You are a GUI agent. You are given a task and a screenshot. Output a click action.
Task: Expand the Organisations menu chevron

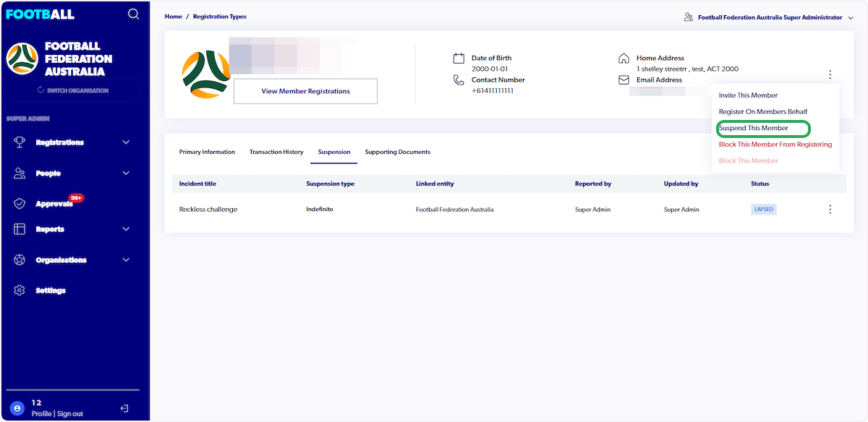tap(126, 260)
